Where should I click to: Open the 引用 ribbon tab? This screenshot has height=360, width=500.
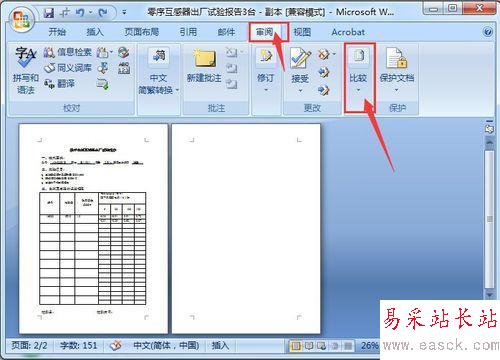[188, 32]
